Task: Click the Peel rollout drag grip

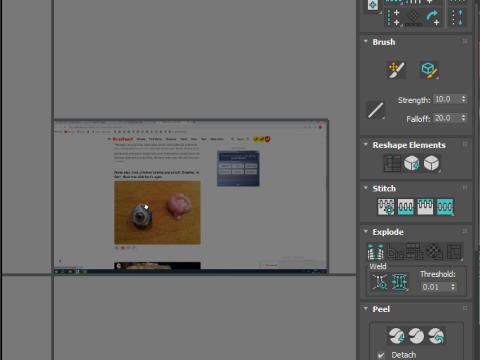Action: (465, 308)
